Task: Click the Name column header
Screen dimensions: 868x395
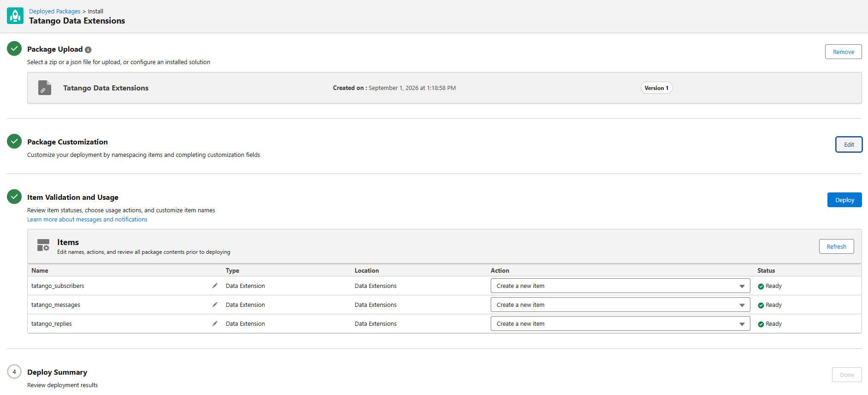Action: click(40, 270)
